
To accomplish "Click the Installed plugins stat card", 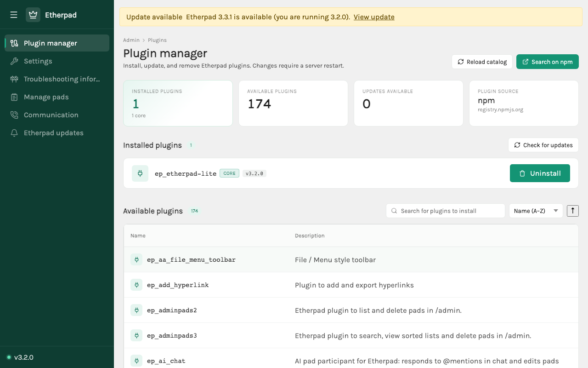I will click(x=178, y=103).
